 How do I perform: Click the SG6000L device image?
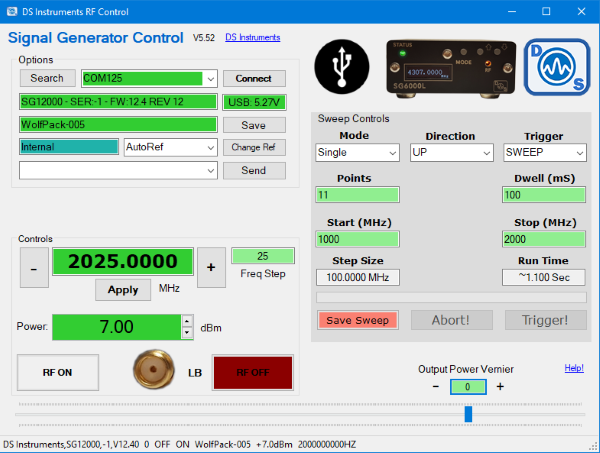tap(451, 68)
